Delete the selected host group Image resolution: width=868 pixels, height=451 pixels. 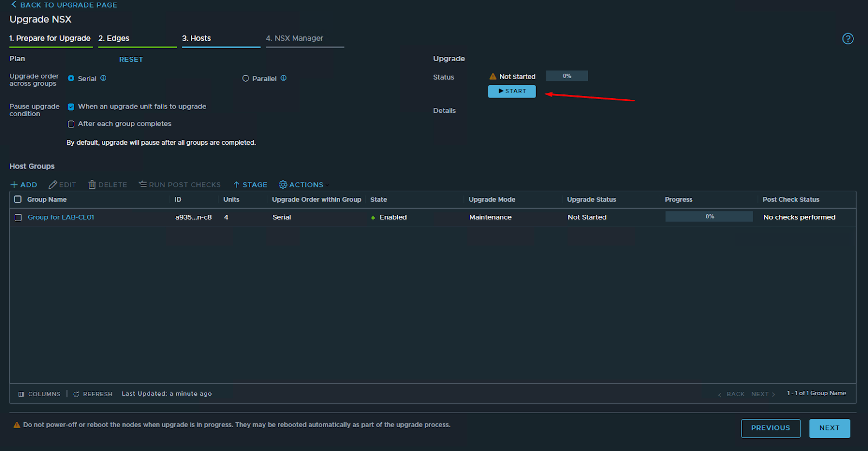point(107,185)
